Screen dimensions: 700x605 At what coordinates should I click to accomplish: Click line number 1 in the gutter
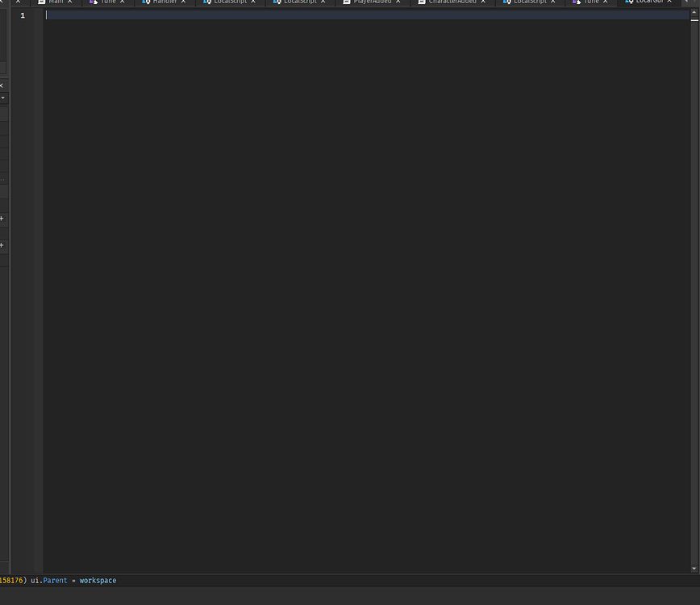[22, 15]
